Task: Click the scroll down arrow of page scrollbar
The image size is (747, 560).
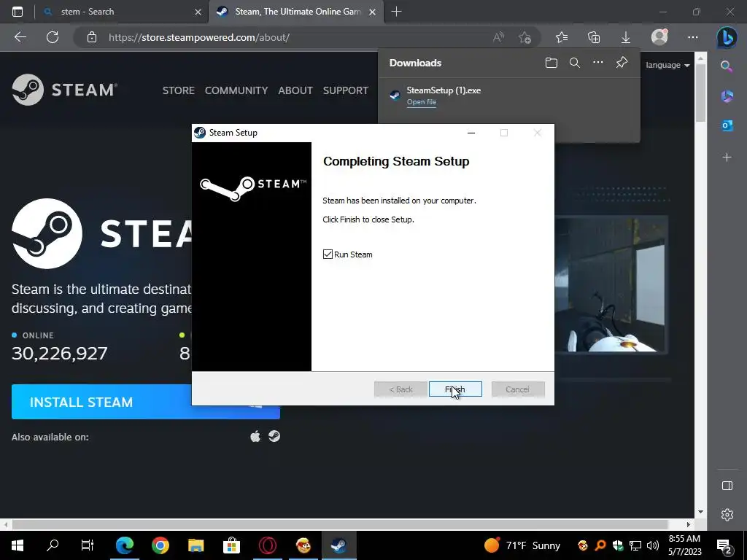Action: [700, 512]
